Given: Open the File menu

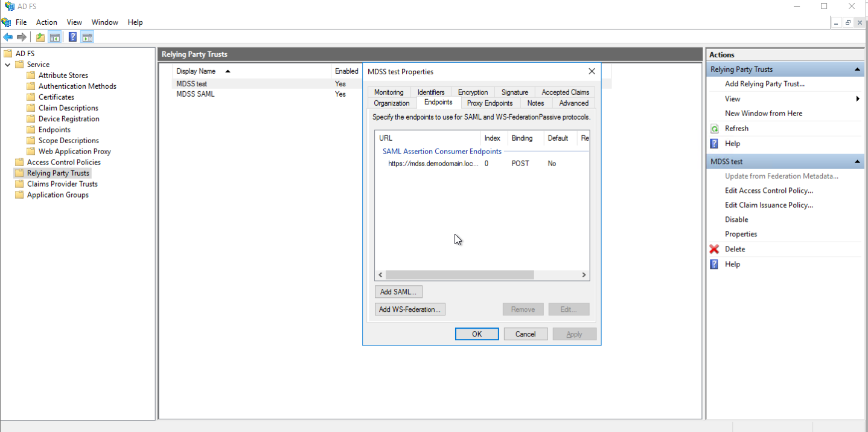Looking at the screenshot, I should pyautogui.click(x=21, y=22).
